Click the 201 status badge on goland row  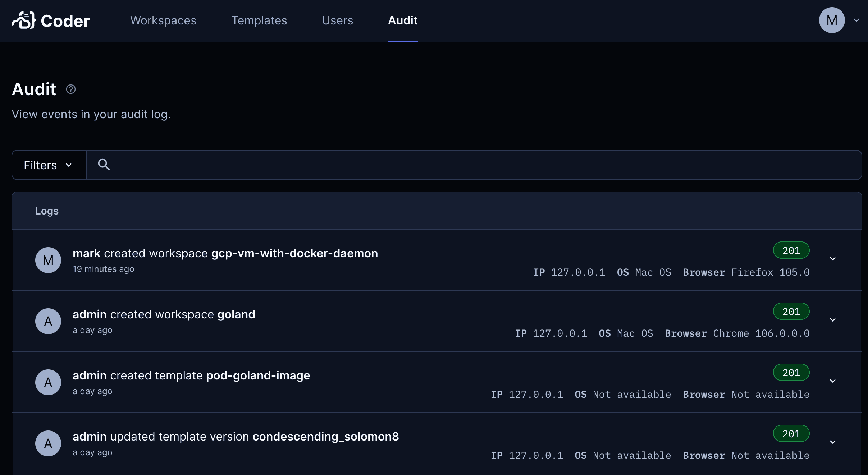pyautogui.click(x=791, y=312)
